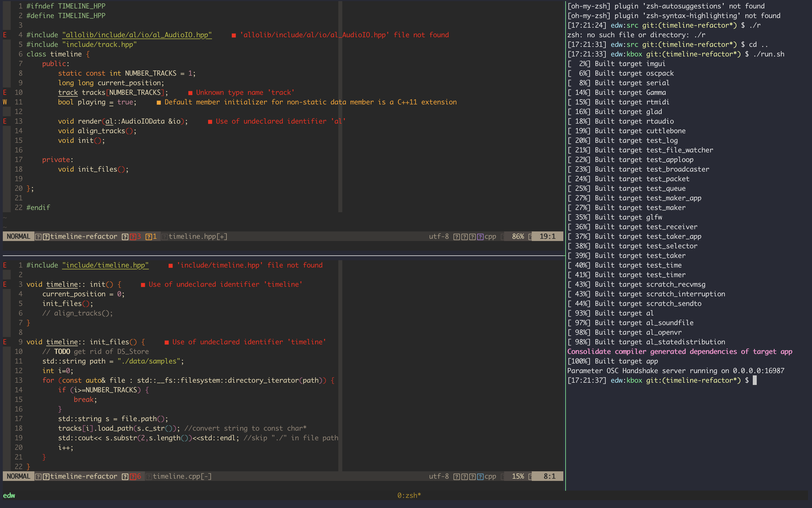Click the orange square before 'Default member initializer' warning
This screenshot has width=812, height=508.
[159, 102]
